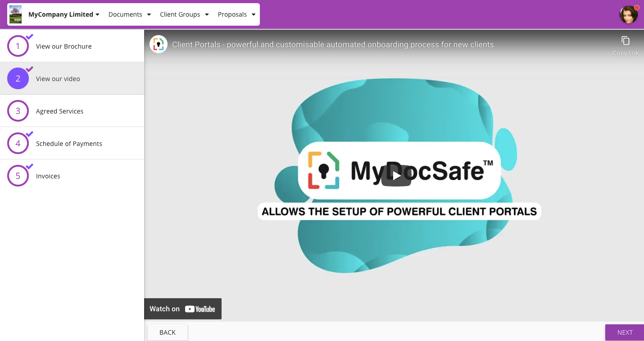Copy the video link
The height and width of the screenshot is (341, 644).
[x=626, y=45]
